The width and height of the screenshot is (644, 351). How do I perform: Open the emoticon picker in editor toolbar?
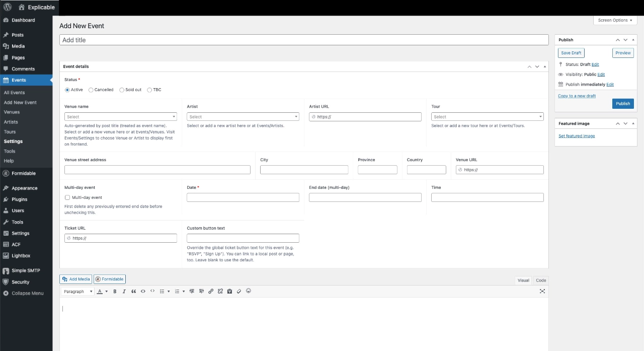click(249, 291)
